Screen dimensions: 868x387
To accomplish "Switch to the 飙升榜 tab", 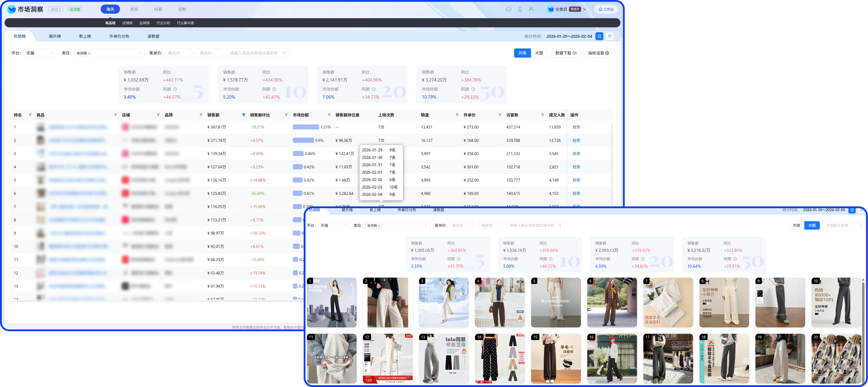I will [x=55, y=36].
